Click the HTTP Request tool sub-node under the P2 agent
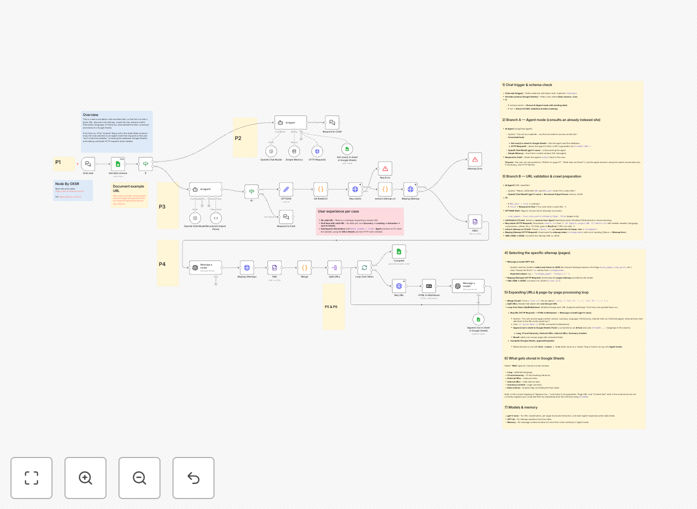The height and width of the screenshot is (509, 697). coord(317,151)
